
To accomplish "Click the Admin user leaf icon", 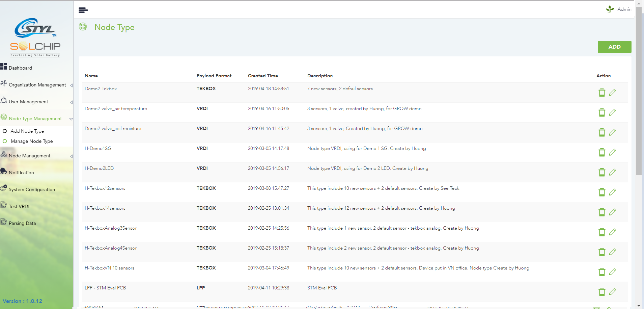I will [x=610, y=9].
